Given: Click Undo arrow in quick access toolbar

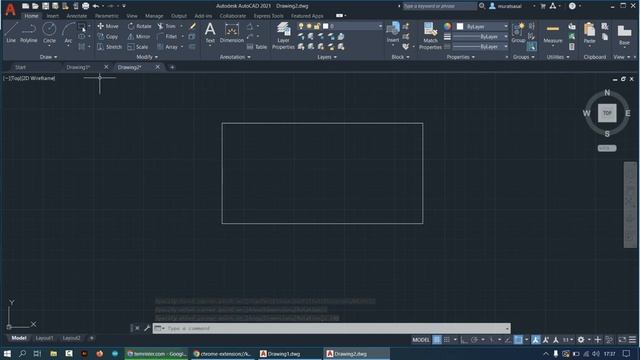Looking at the screenshot, I should (96, 6).
